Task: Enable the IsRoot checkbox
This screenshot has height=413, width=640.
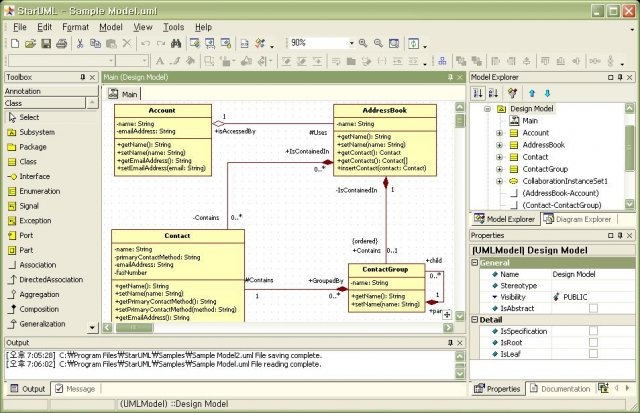Action: 593,341
